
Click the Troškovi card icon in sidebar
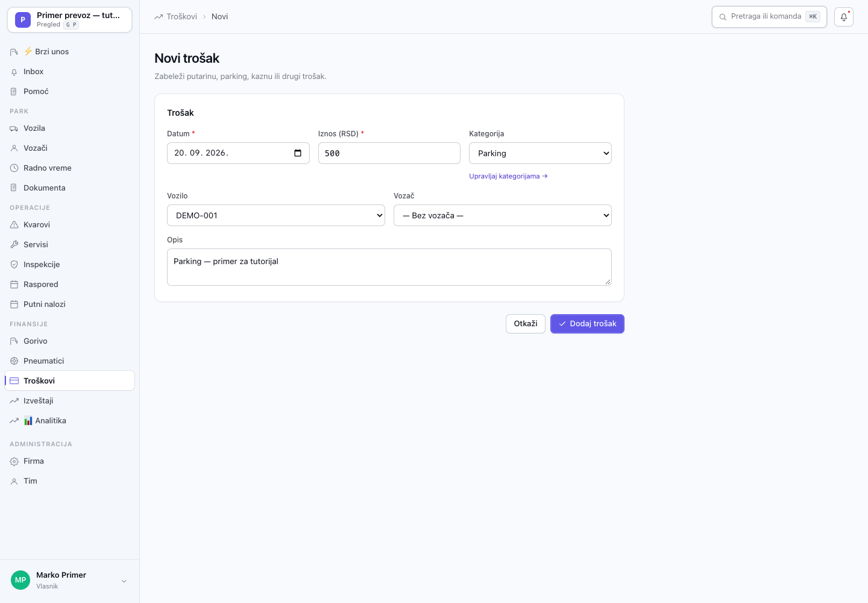[x=14, y=381]
